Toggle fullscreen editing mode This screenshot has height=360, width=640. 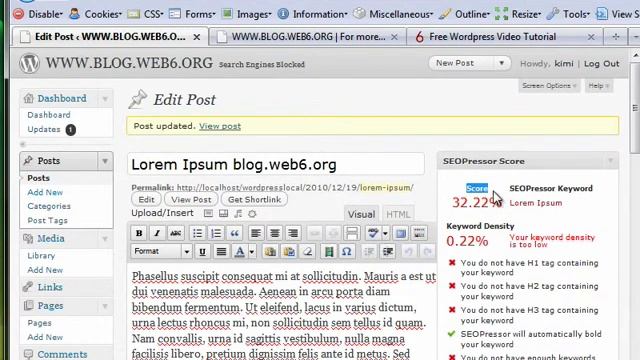pyautogui.click(x=401, y=233)
